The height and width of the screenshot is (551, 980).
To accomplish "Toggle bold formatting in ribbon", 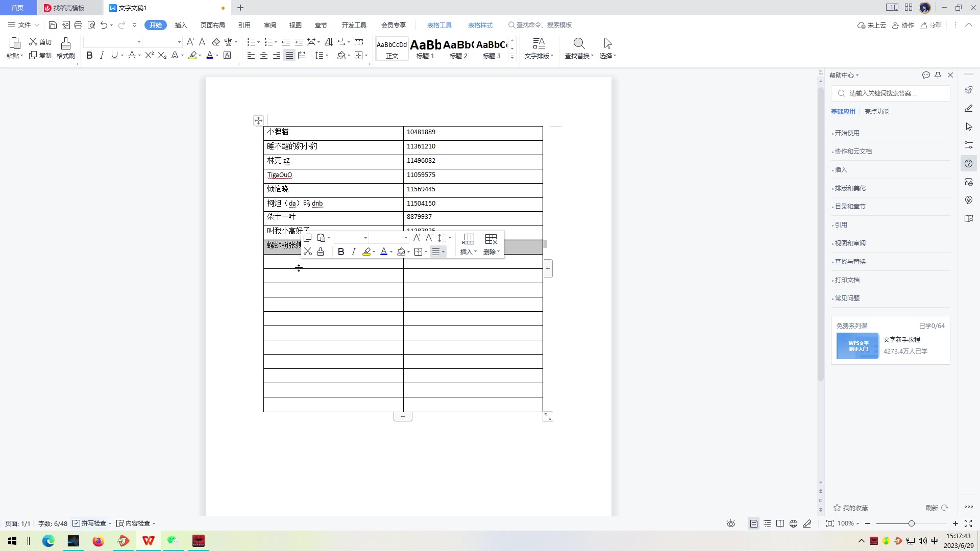I will pyautogui.click(x=89, y=56).
